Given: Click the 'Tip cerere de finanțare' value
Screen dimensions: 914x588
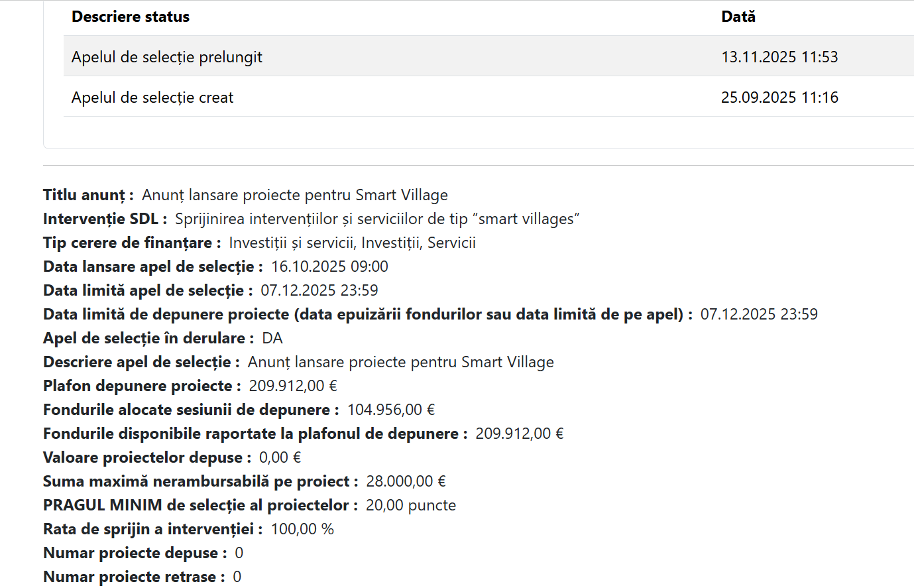Looking at the screenshot, I should pos(351,242).
